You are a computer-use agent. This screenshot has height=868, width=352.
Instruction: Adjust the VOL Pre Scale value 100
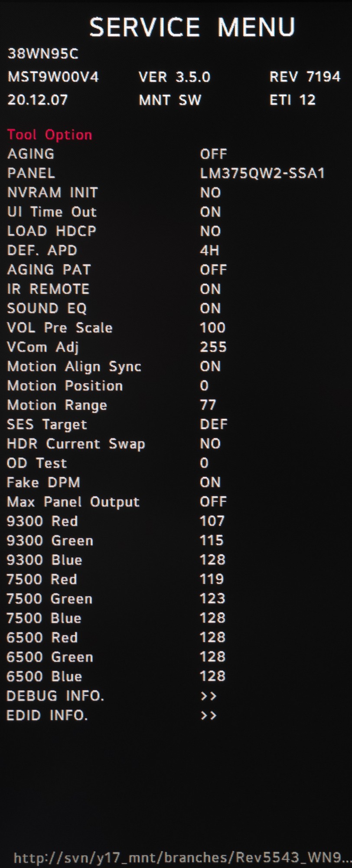point(212,328)
